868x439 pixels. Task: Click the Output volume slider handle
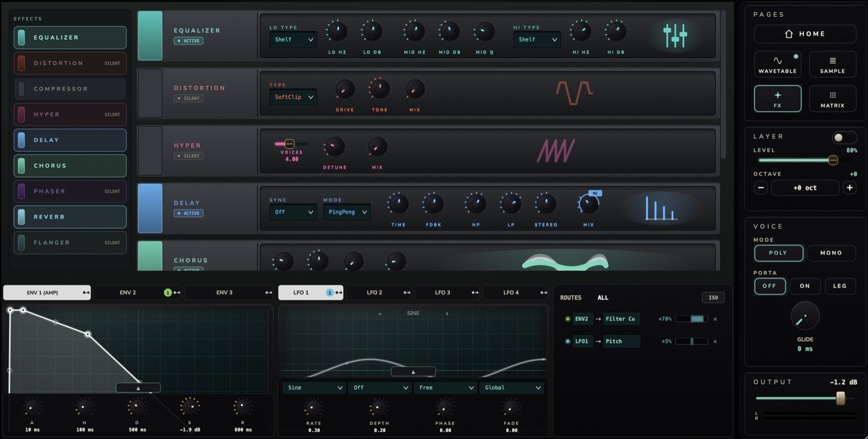click(x=840, y=398)
